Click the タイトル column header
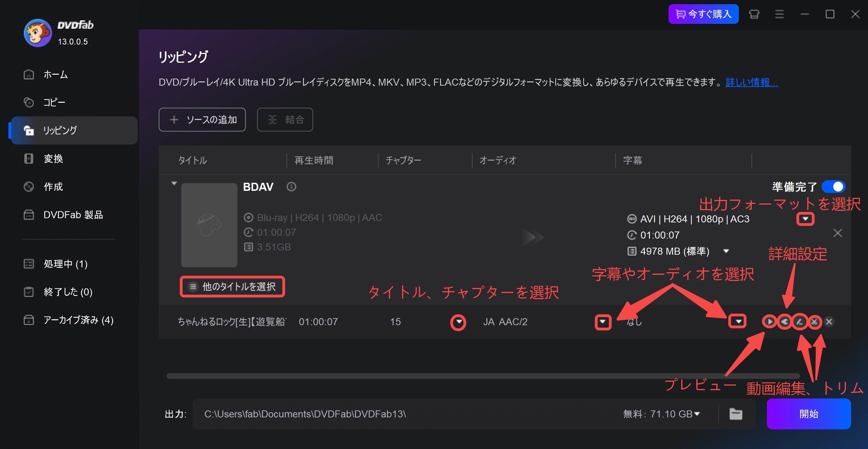 193,160
